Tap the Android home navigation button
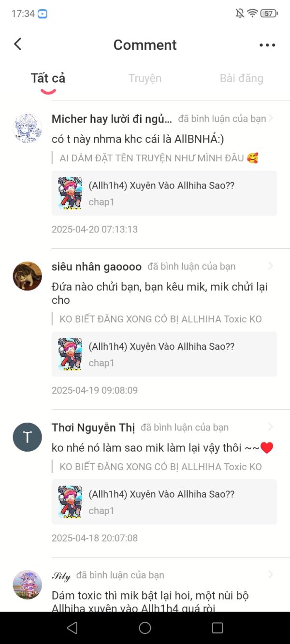Screen dimensions: 290x644 click(x=145, y=628)
